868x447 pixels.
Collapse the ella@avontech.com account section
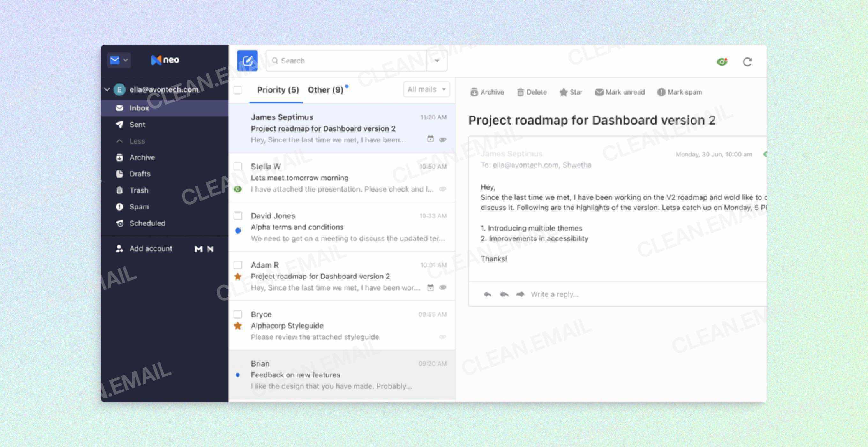point(107,89)
